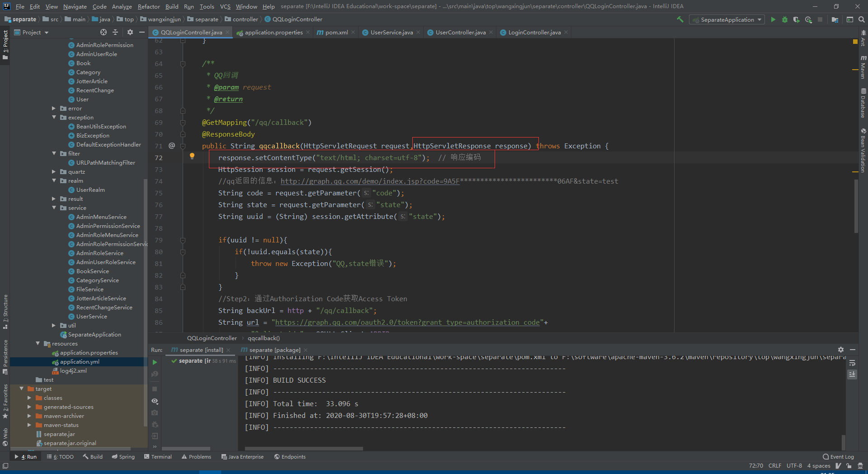Click the gutter @ icon on line 71
Viewport: 868px width, 474px height.
(x=172, y=146)
